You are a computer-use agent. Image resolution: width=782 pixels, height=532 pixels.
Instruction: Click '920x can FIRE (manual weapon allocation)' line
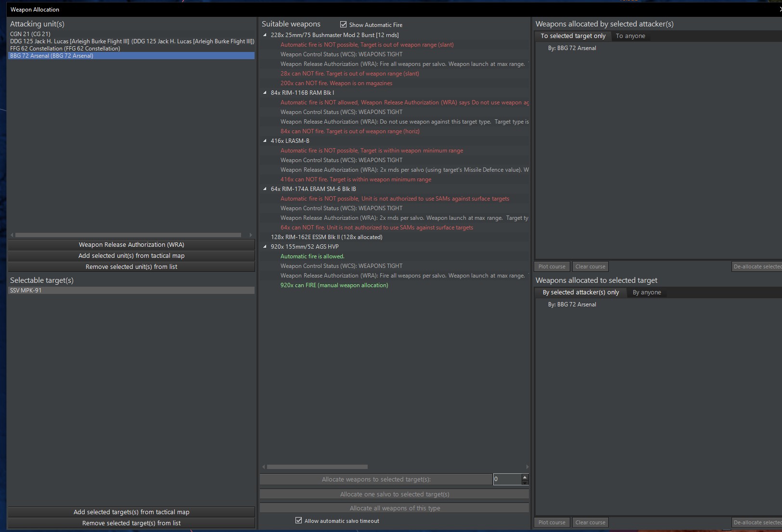[x=334, y=285]
